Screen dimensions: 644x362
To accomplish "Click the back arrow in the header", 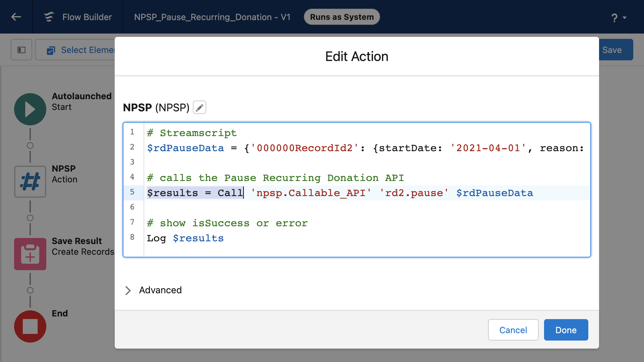I will point(16,17).
